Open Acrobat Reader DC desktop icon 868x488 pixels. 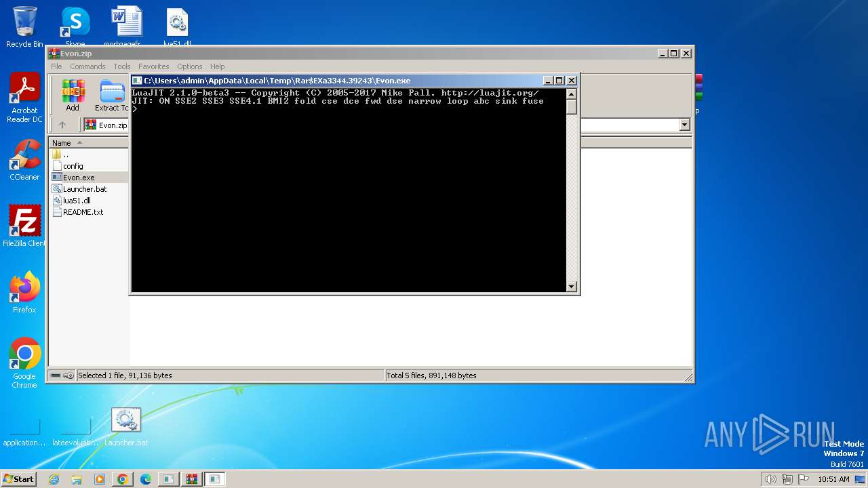click(x=24, y=98)
